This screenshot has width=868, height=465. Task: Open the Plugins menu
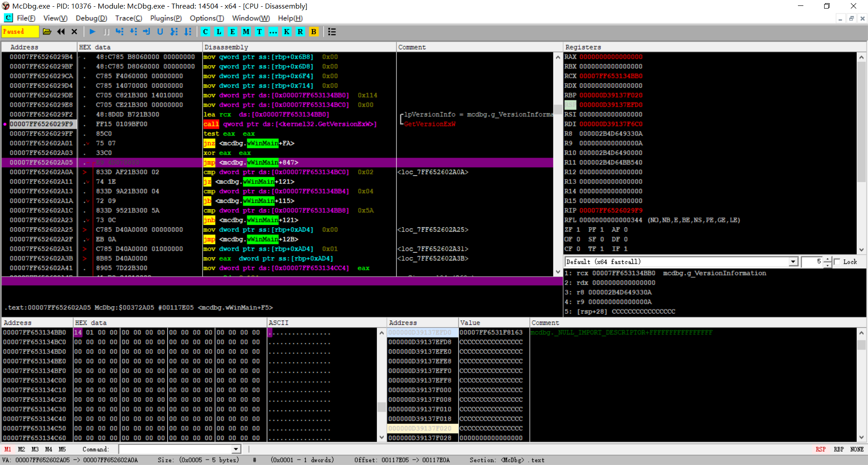tap(166, 18)
